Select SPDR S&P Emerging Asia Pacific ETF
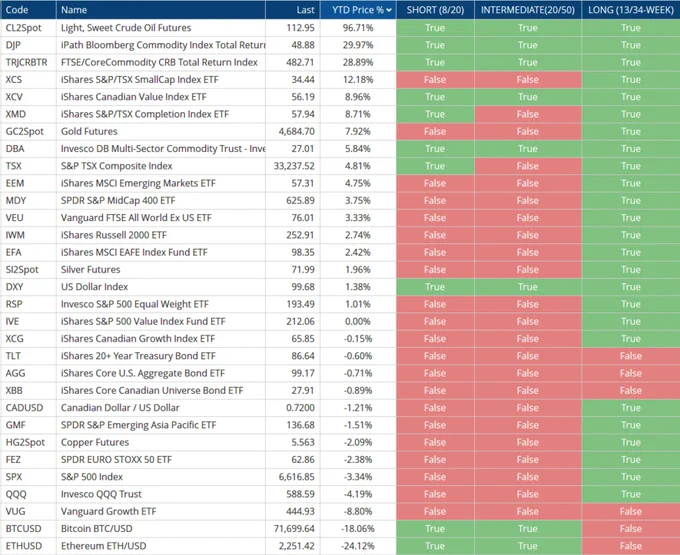680x555 pixels. pyautogui.click(x=138, y=425)
